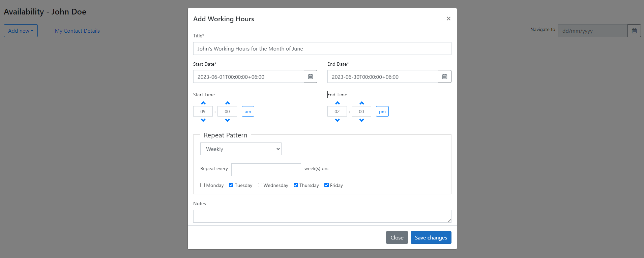Open the End Date calendar picker
The image size is (644, 258).
pyautogui.click(x=444, y=76)
